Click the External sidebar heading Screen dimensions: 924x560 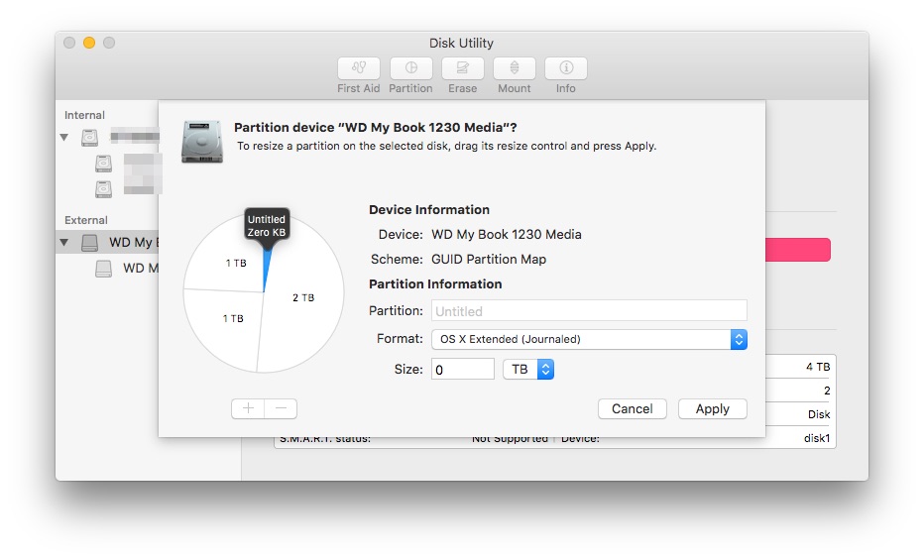coord(86,220)
